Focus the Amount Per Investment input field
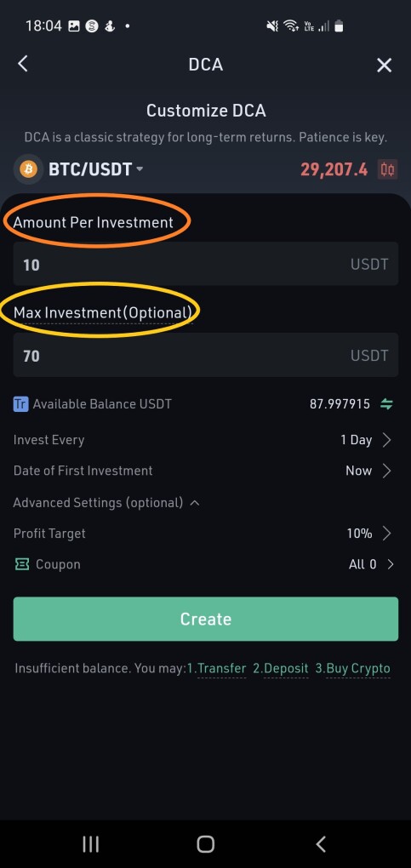This screenshot has width=411, height=868. coord(206,264)
